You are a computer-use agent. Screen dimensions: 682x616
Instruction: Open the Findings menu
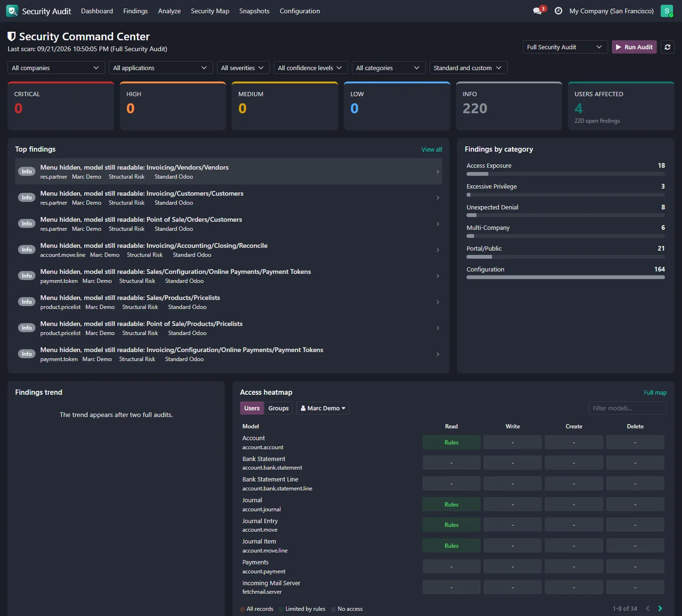pyautogui.click(x=135, y=11)
